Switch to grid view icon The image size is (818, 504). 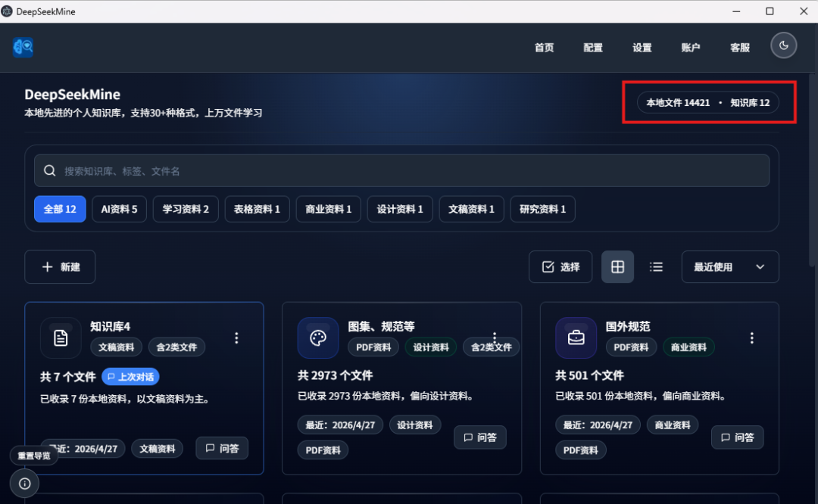[x=618, y=267]
